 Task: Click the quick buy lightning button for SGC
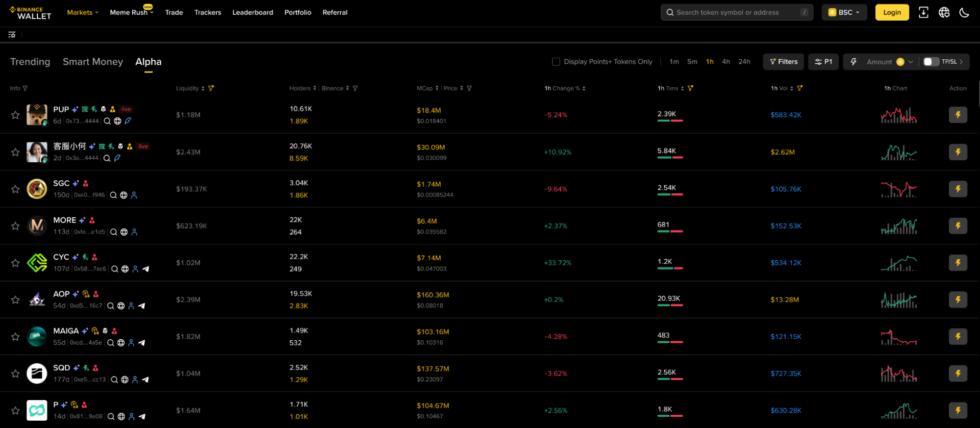(957, 189)
